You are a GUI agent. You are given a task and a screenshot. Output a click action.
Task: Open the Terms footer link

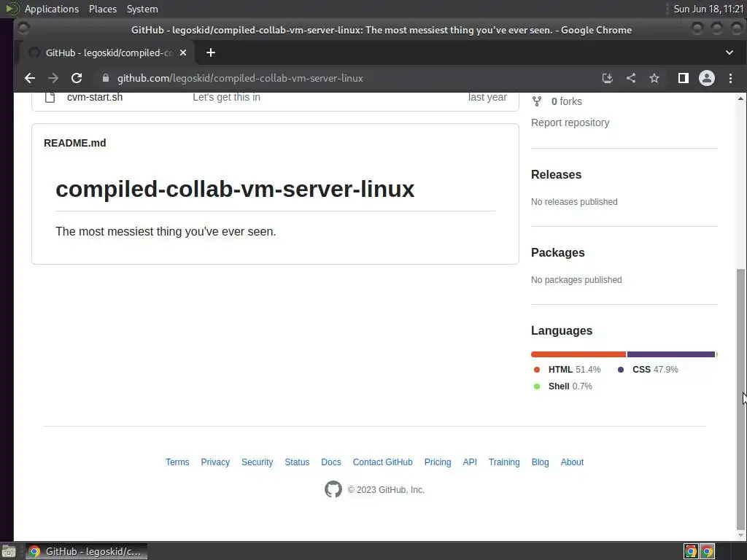(177, 462)
